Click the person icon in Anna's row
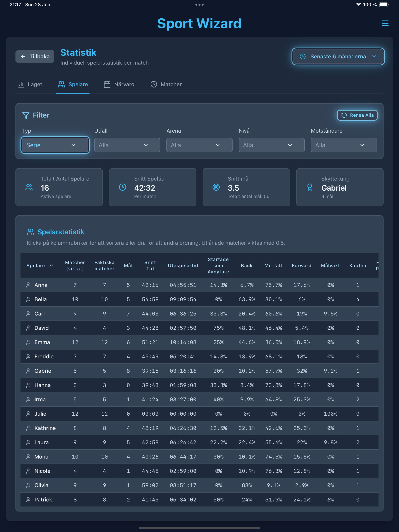Image resolution: width=399 pixels, height=532 pixels. click(28, 285)
